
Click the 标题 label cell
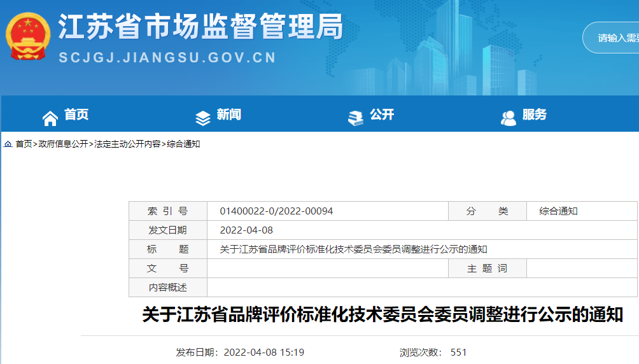(168, 249)
